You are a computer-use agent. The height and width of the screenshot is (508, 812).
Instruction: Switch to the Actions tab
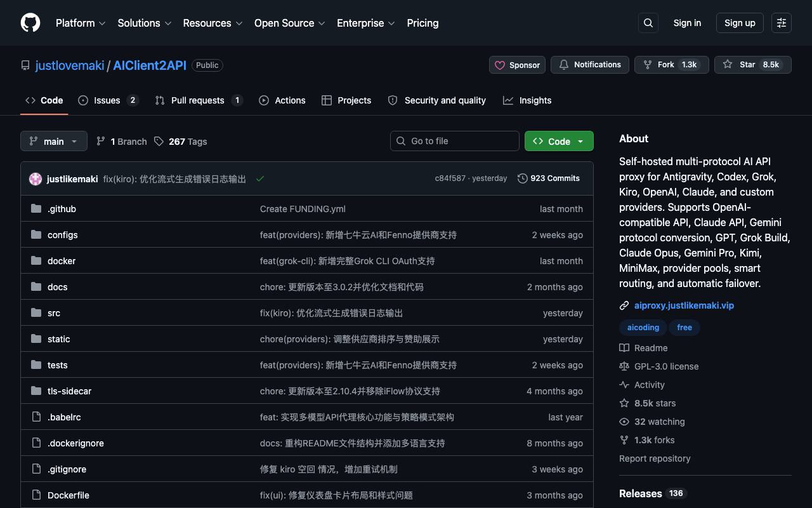coord(282,100)
